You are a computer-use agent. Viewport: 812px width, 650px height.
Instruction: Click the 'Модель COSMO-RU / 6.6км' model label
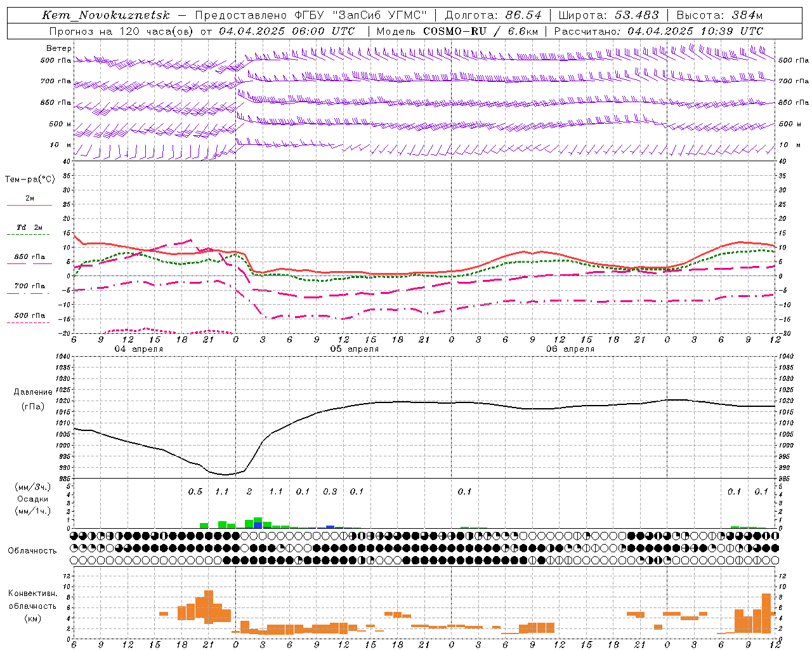tap(458, 31)
